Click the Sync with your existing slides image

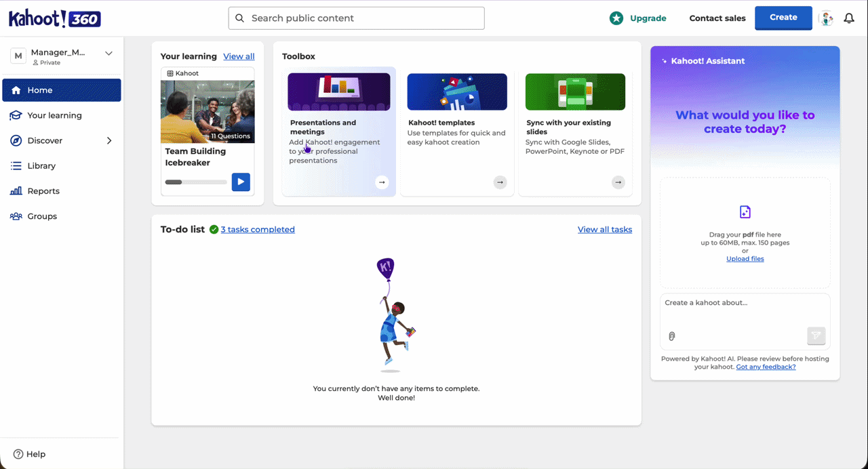click(x=575, y=91)
